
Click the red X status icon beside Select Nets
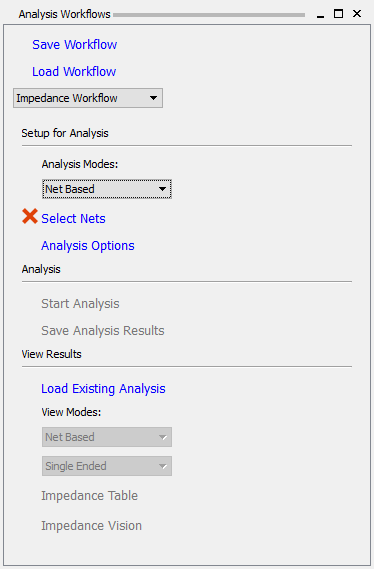(30, 216)
